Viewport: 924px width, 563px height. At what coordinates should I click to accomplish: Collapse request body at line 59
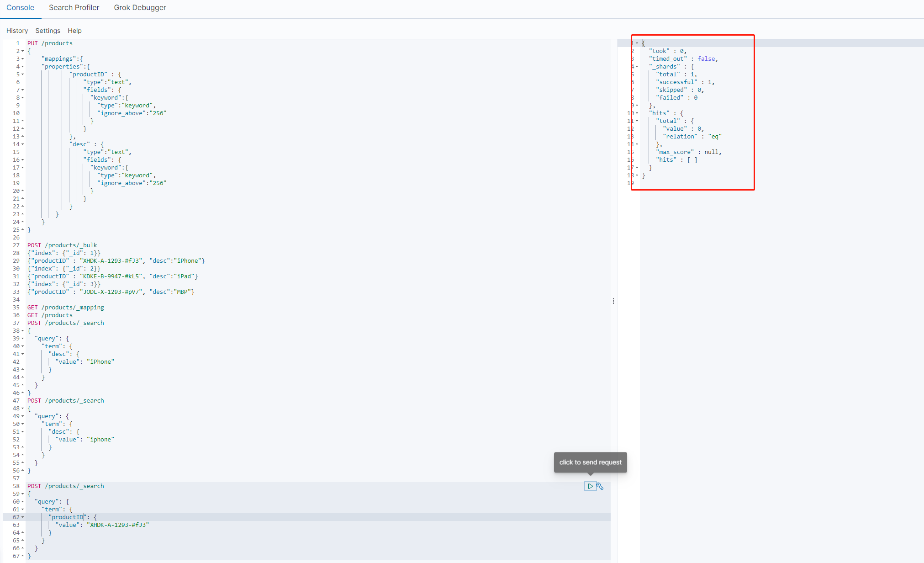pos(23,494)
